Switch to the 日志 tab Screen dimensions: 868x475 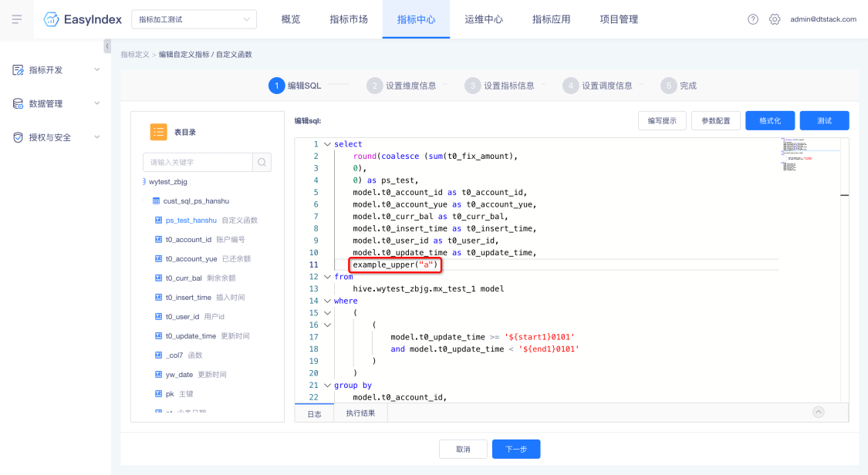(x=315, y=413)
